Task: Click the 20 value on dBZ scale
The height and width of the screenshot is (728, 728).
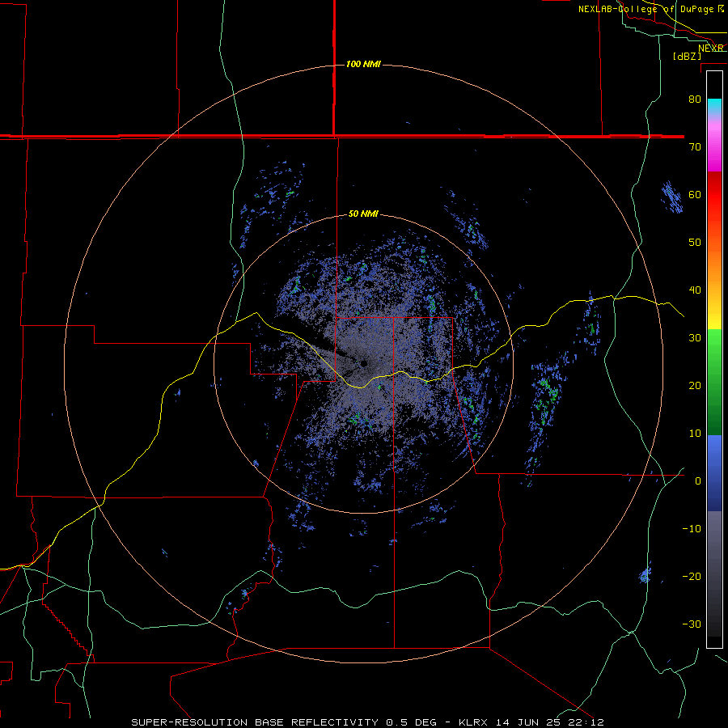Action: pyautogui.click(x=695, y=385)
